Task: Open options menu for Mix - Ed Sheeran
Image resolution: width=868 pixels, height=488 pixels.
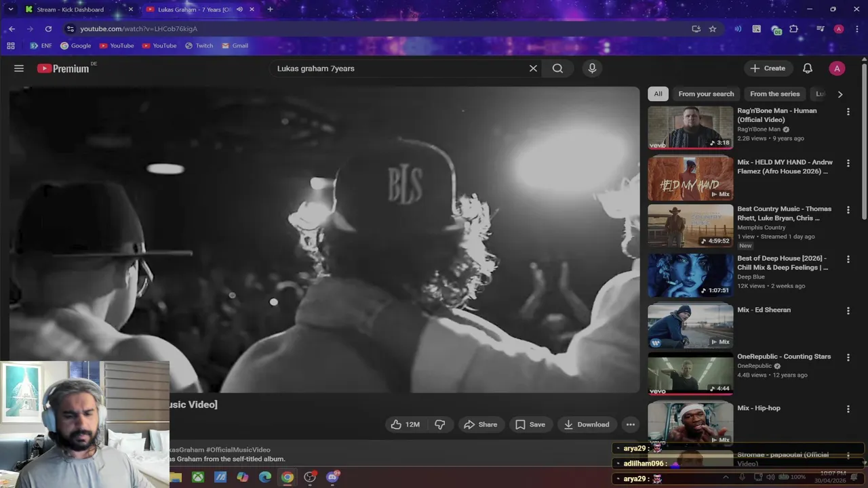Action: (x=848, y=311)
